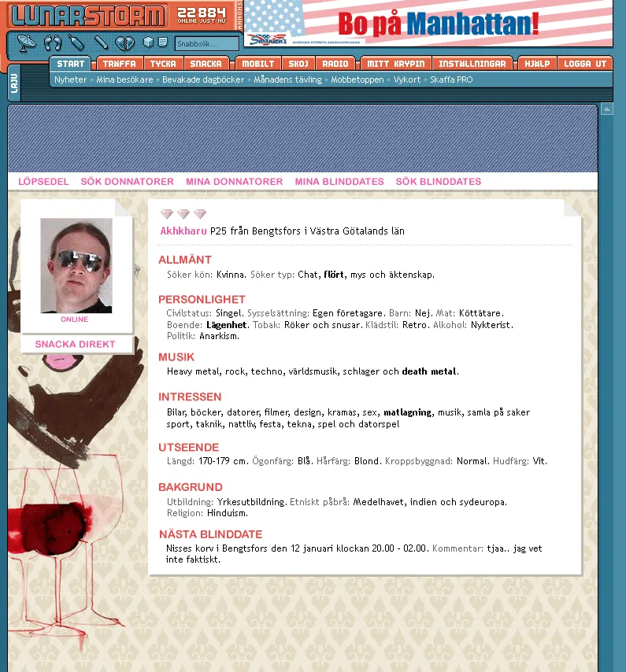Image resolution: width=626 pixels, height=672 pixels.
Task: Open the MITT KRYPIN tab
Action: [x=395, y=64]
